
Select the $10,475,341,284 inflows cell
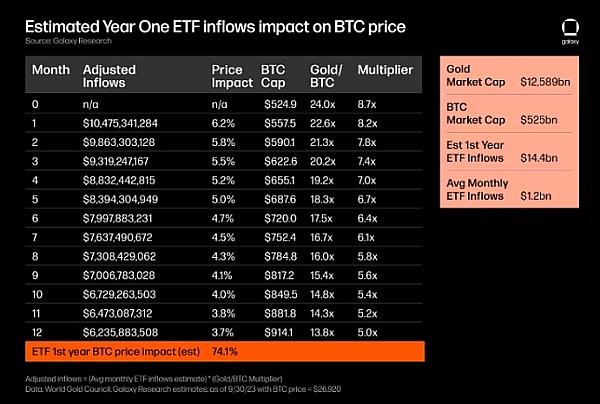126,123
